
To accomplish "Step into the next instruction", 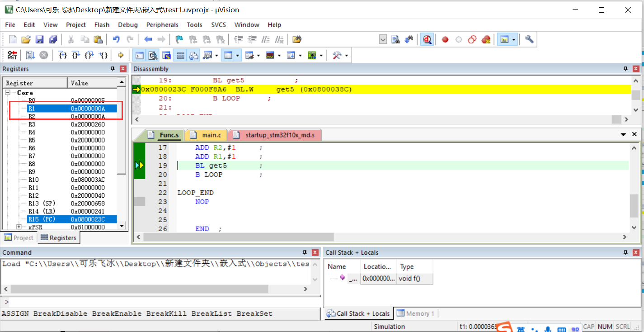I will click(62, 55).
